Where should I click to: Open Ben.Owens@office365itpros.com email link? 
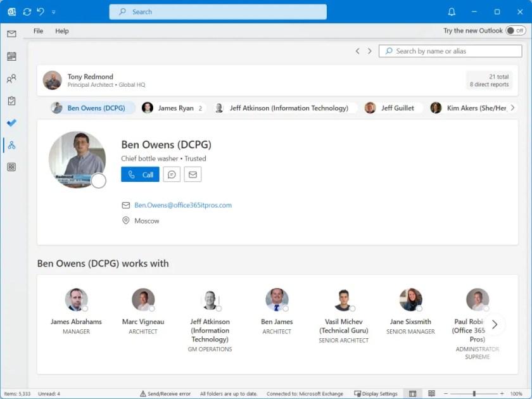183,205
